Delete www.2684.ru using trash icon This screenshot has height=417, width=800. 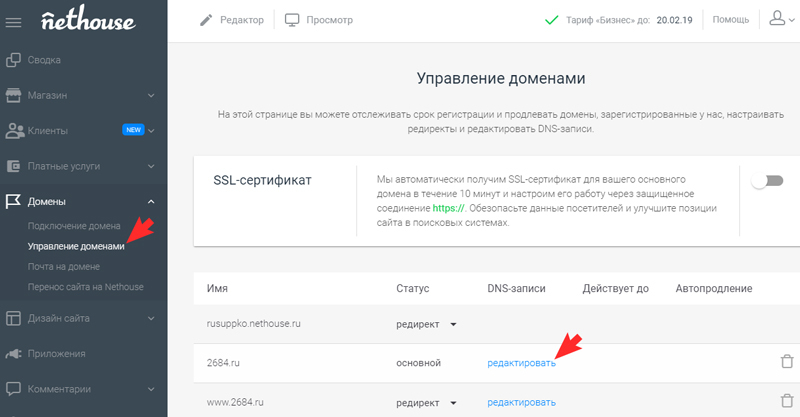tap(787, 401)
